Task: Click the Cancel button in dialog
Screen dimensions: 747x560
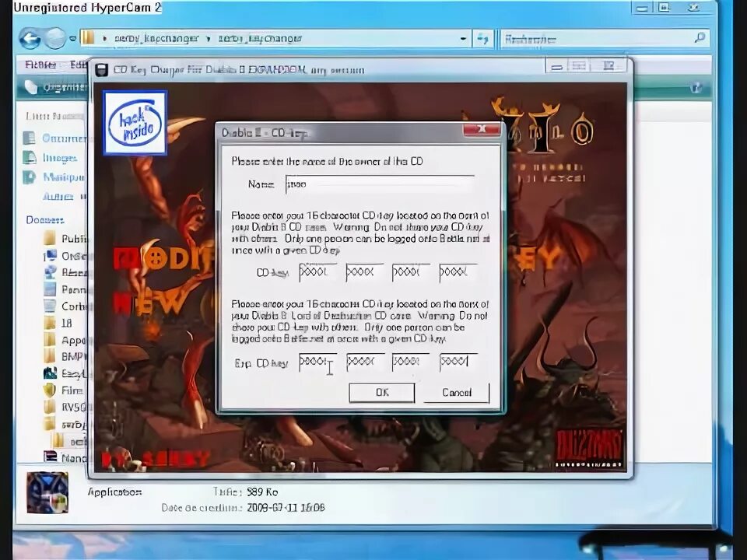Action: click(457, 393)
